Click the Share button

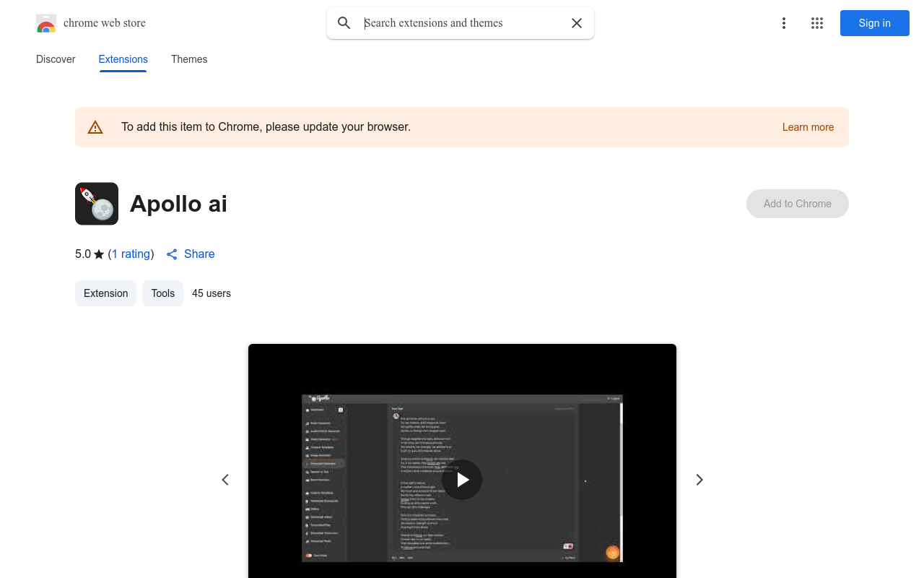click(191, 254)
